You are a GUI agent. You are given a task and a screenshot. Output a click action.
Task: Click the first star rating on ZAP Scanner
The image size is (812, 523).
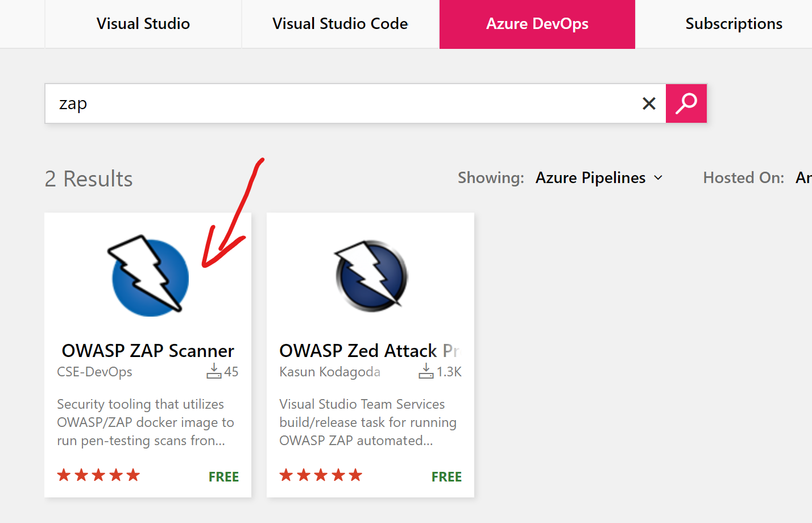click(63, 475)
